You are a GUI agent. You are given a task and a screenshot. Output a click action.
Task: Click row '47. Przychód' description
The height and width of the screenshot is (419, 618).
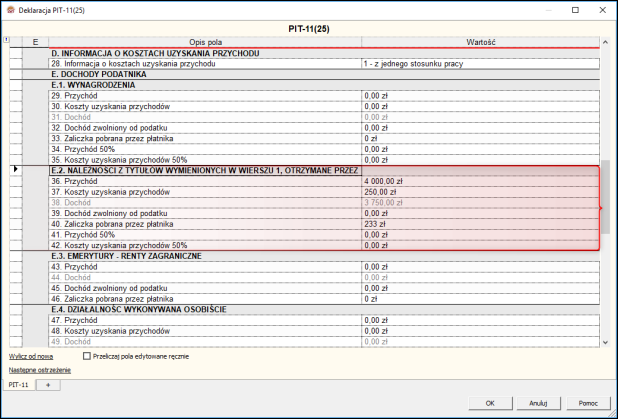[205, 320]
